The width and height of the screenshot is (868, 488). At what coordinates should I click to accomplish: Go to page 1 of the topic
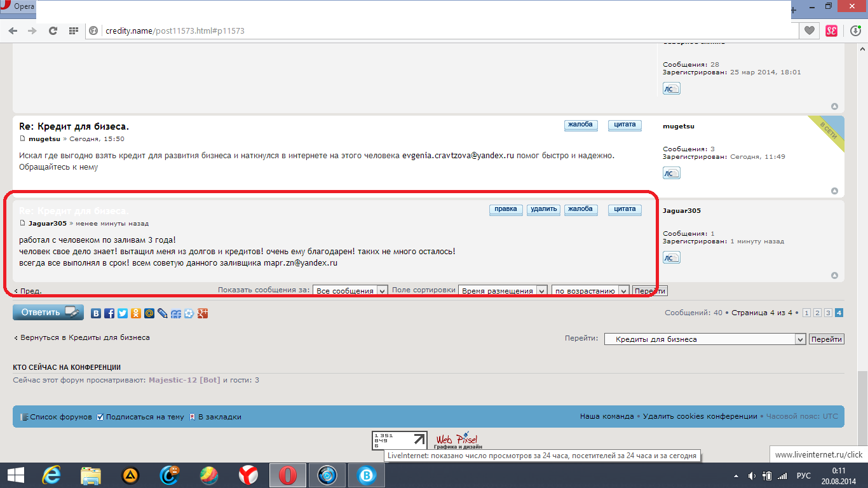(x=806, y=313)
